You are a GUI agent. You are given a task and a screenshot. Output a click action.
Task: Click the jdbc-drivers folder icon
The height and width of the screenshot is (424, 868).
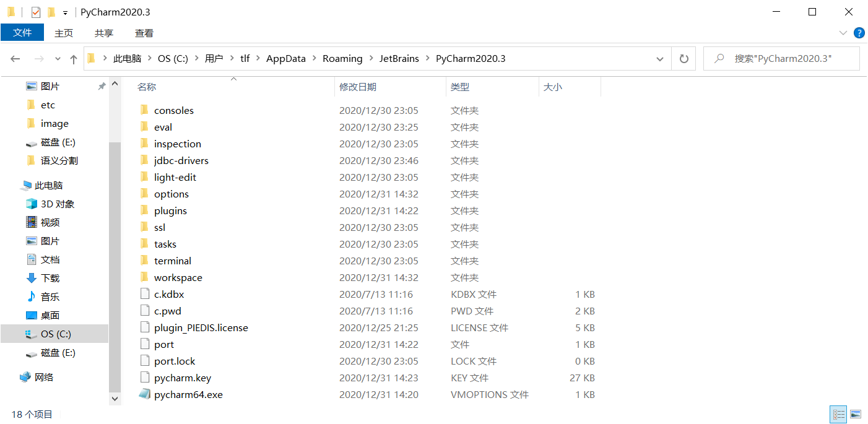tap(144, 160)
